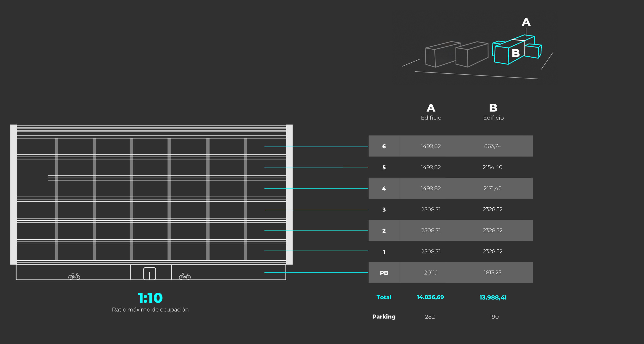Click Edificio B total 13.988,41
The image size is (644, 344).
tap(493, 297)
